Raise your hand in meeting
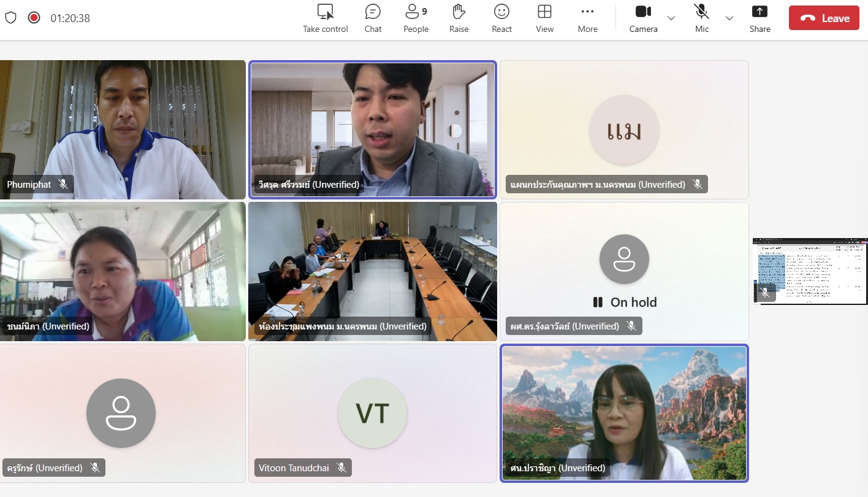Viewport: 868px width, 497px height. pyautogui.click(x=459, y=12)
